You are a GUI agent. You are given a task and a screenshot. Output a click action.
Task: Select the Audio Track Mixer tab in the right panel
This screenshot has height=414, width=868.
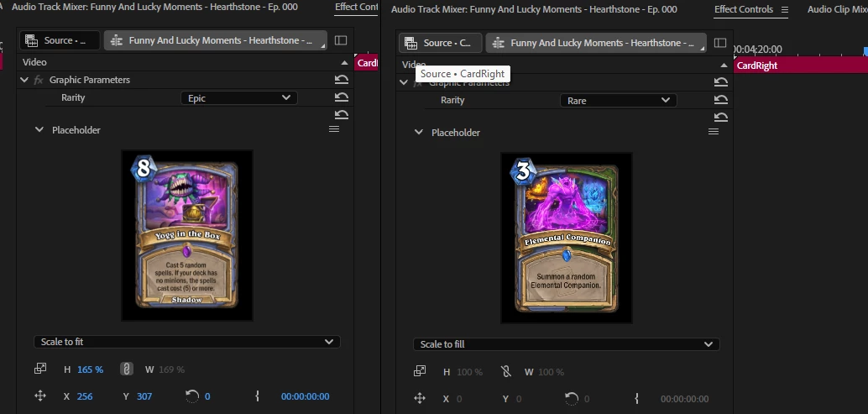click(x=534, y=9)
